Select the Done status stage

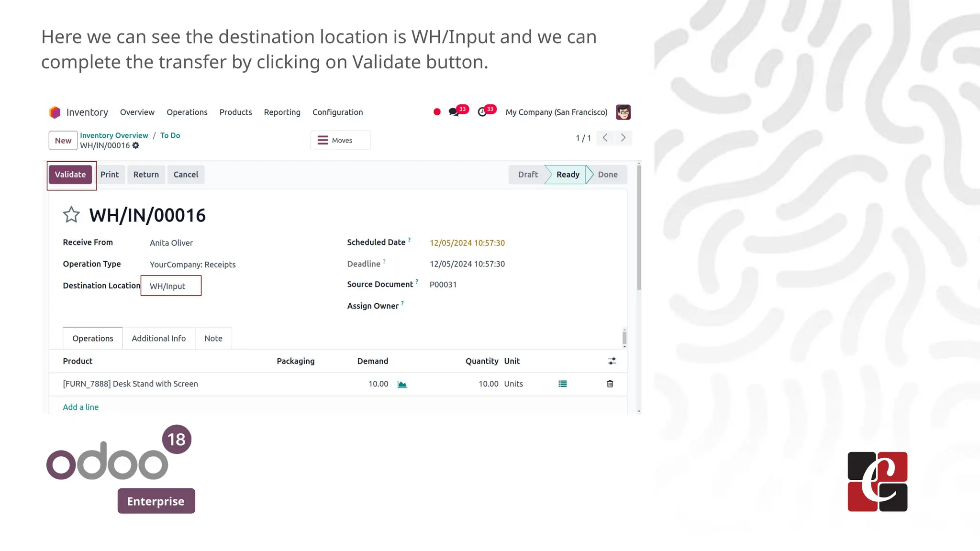pos(608,175)
